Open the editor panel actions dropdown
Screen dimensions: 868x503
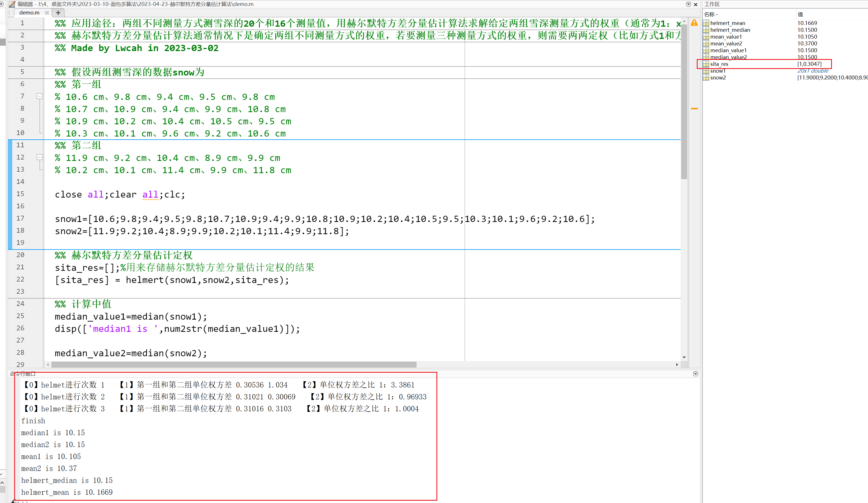click(688, 4)
